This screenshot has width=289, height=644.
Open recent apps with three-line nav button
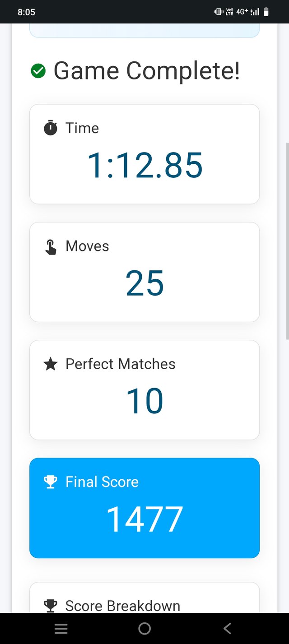(x=61, y=628)
